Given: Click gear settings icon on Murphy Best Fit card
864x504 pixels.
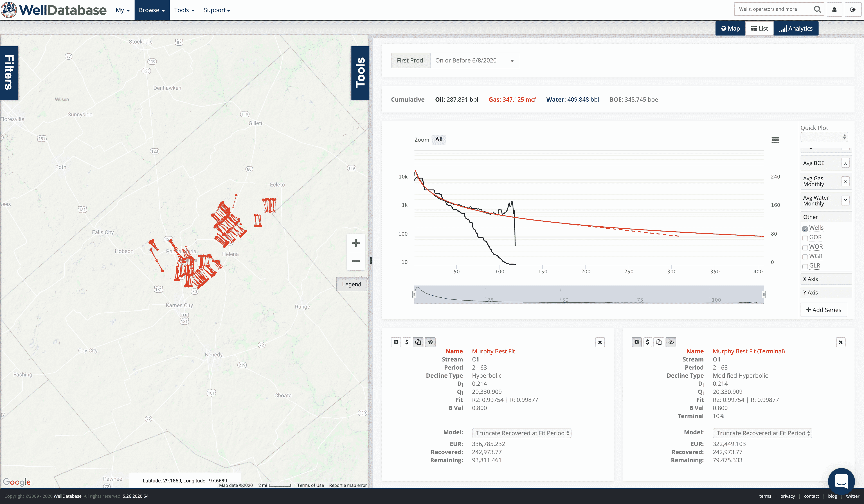Looking at the screenshot, I should coord(396,342).
